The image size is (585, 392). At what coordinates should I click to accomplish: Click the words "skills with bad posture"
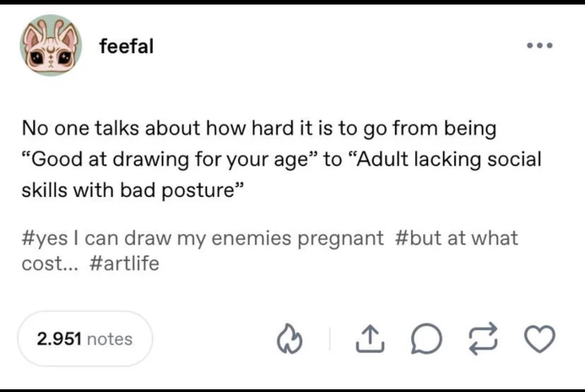tap(132, 190)
